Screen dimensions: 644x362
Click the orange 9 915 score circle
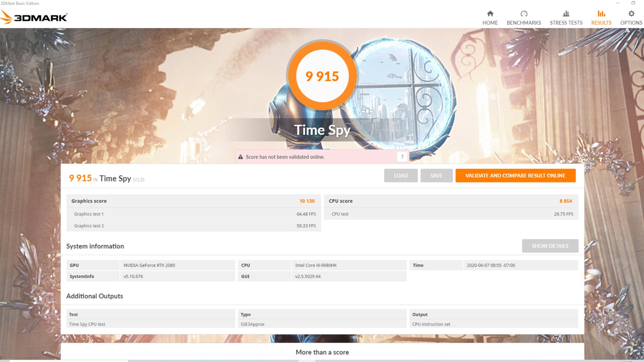pos(322,76)
